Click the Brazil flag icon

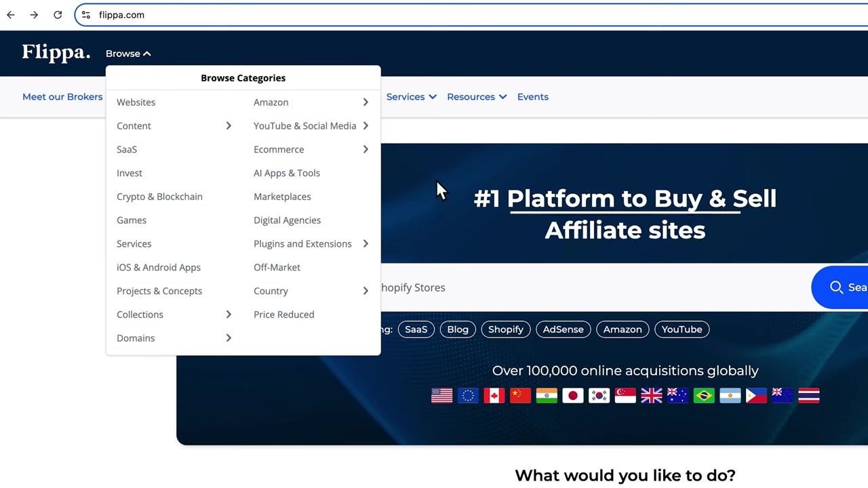(704, 395)
